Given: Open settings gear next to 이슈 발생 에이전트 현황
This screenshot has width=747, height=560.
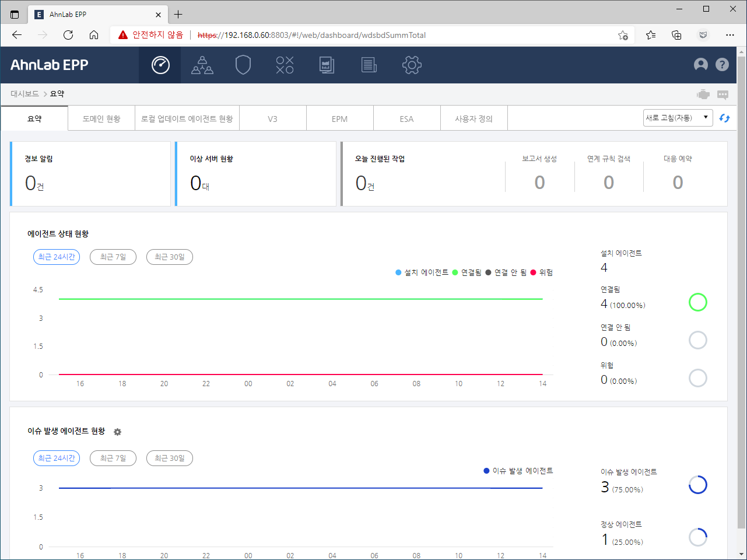Looking at the screenshot, I should coord(117,432).
